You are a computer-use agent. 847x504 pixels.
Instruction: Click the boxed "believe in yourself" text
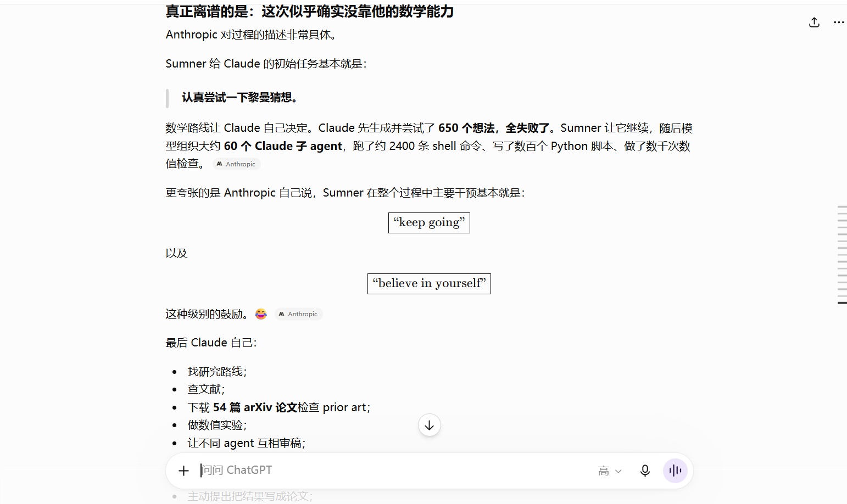click(x=429, y=284)
